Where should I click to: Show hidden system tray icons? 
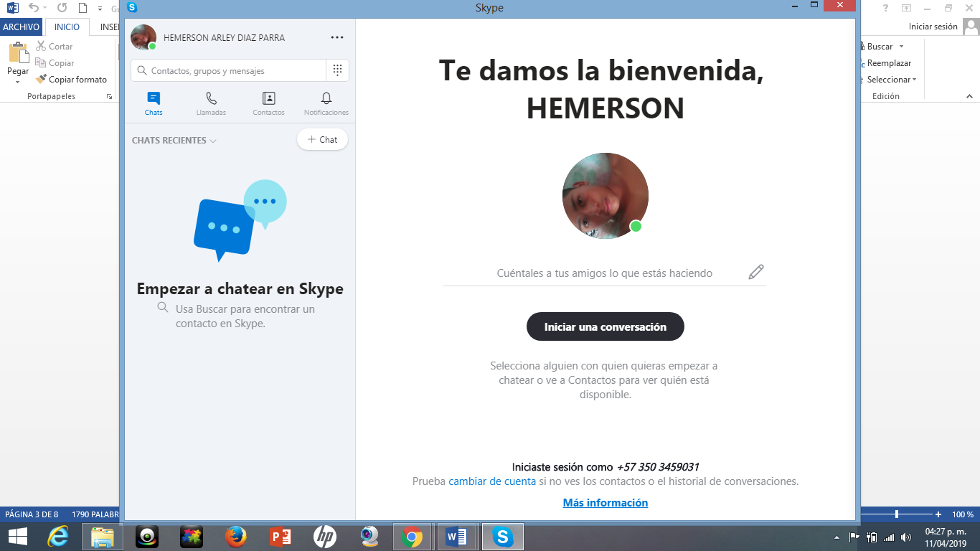837,537
